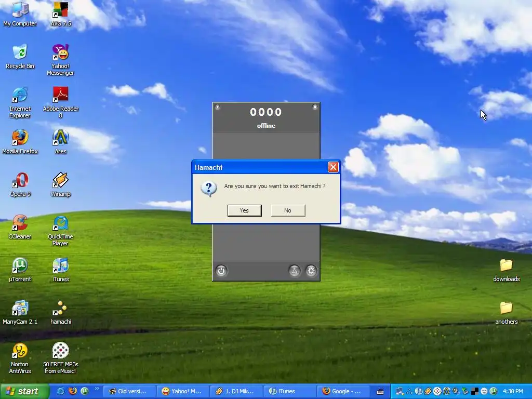This screenshot has width=532, height=399.
Task: Click Yahoo Messenger smiley tray icon
Action: pos(484,392)
